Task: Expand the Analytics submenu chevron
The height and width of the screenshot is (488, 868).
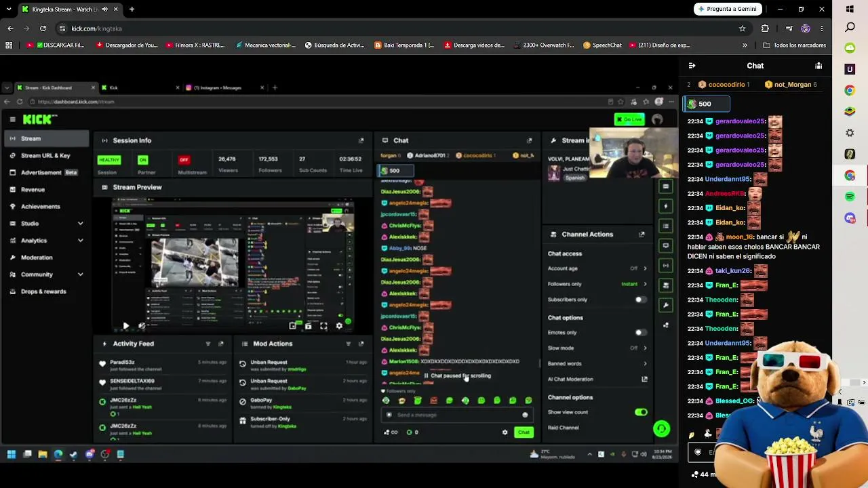Action: tap(80, 240)
